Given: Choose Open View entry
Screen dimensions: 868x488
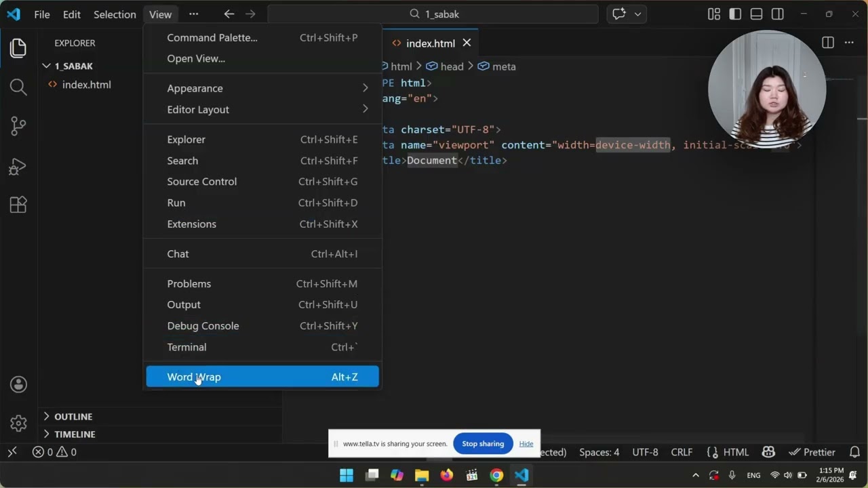Looking at the screenshot, I should (x=262, y=58).
